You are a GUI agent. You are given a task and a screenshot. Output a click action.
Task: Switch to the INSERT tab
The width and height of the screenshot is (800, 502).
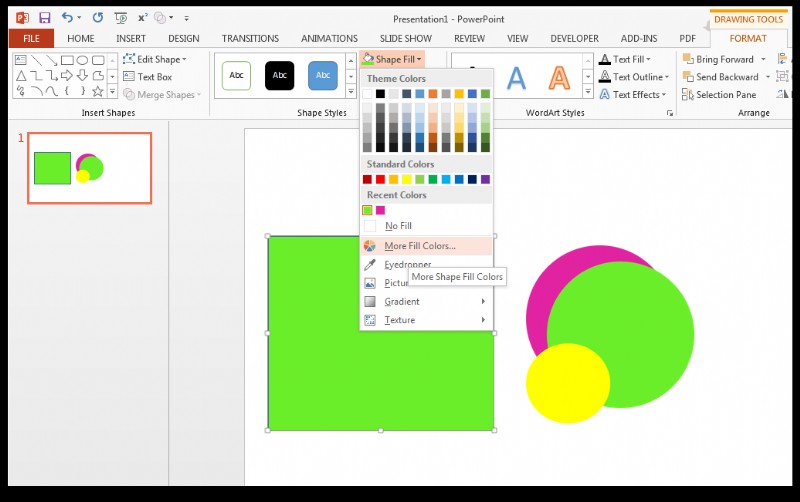[x=131, y=38]
